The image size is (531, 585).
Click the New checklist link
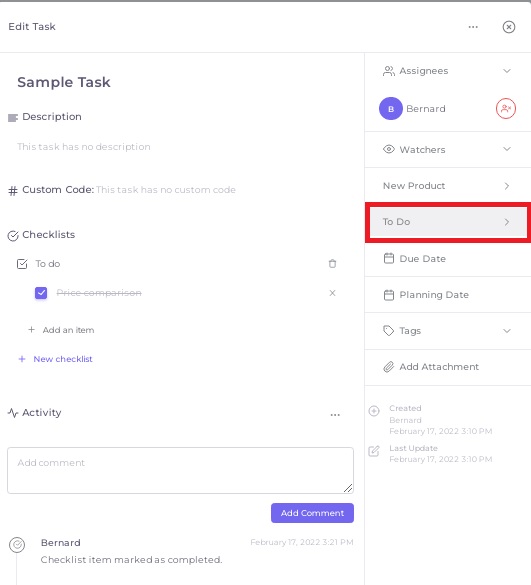(x=63, y=359)
